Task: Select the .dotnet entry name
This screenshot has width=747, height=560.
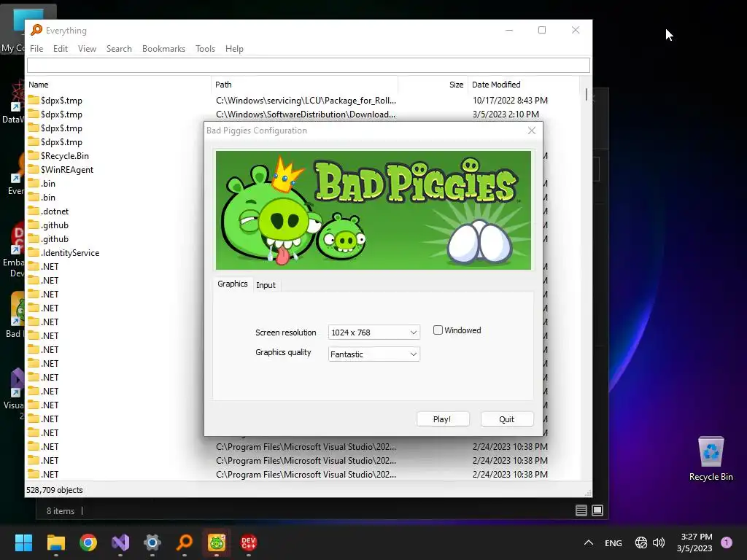Action: 55,211
